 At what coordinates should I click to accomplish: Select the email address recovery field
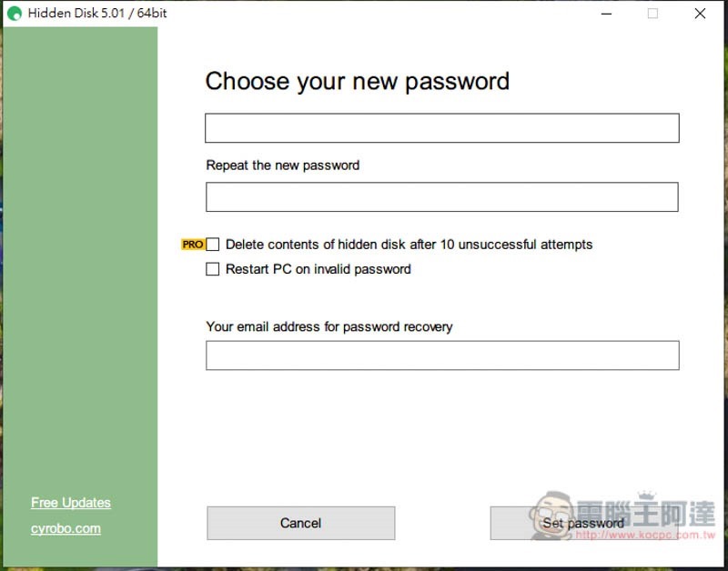point(442,356)
